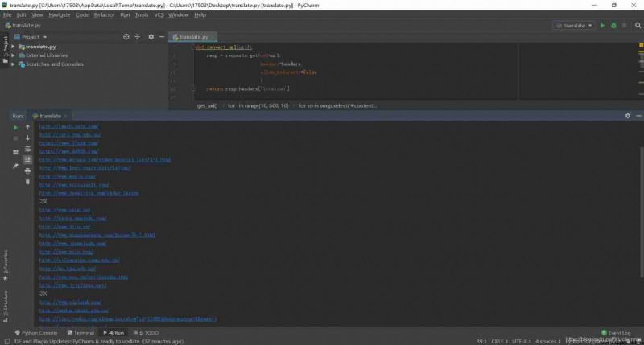The image size is (644, 345).
Task: Click the tool windows quick-access icon in status bar
Action: [x=6, y=341]
